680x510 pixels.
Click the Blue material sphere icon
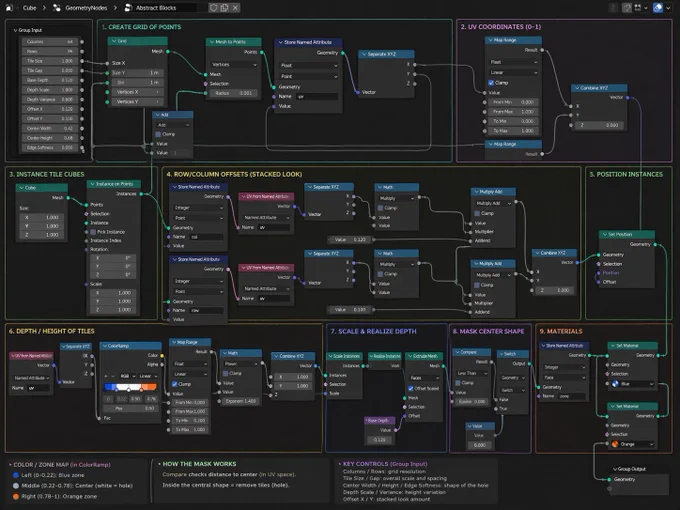615,383
